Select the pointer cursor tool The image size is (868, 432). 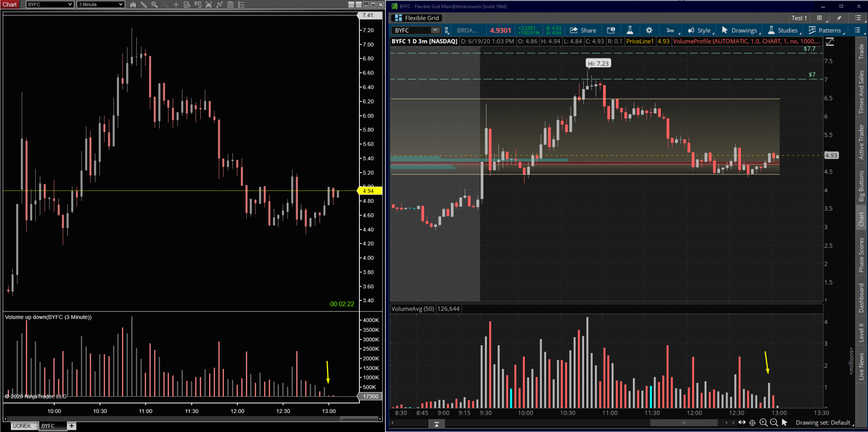click(784, 423)
